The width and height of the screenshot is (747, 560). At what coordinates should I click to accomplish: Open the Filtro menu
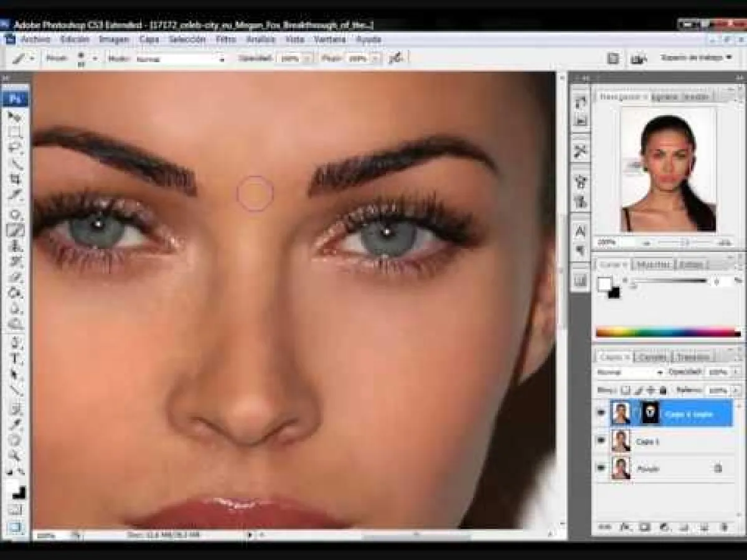point(225,39)
